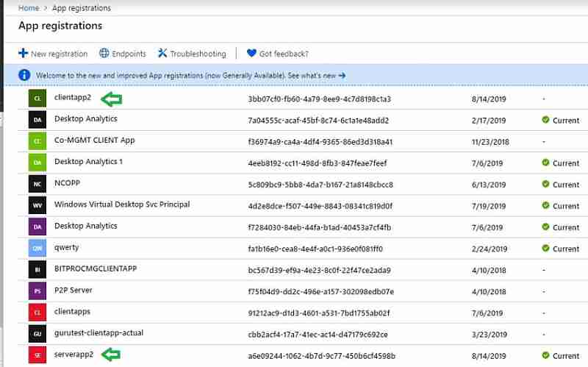This screenshot has height=367, width=588.
Task: Open the Co-MGMT CLIENT App registration
Action: 95,140
